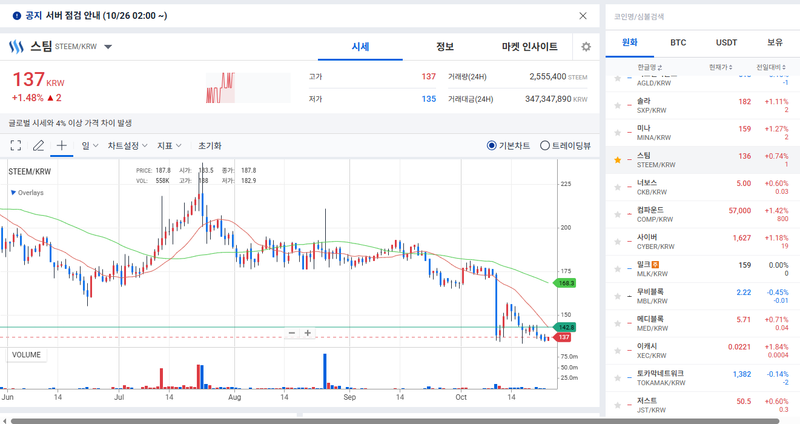
Task: Select the 트레이딩뷰 radio button
Action: [545, 146]
